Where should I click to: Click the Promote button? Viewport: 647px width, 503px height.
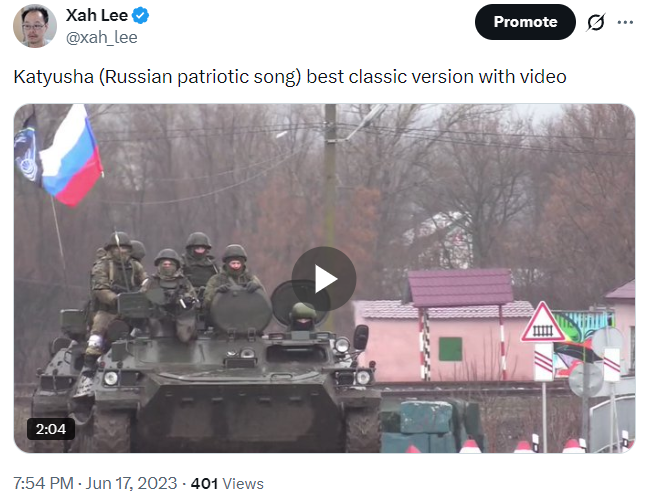pyautogui.click(x=525, y=22)
